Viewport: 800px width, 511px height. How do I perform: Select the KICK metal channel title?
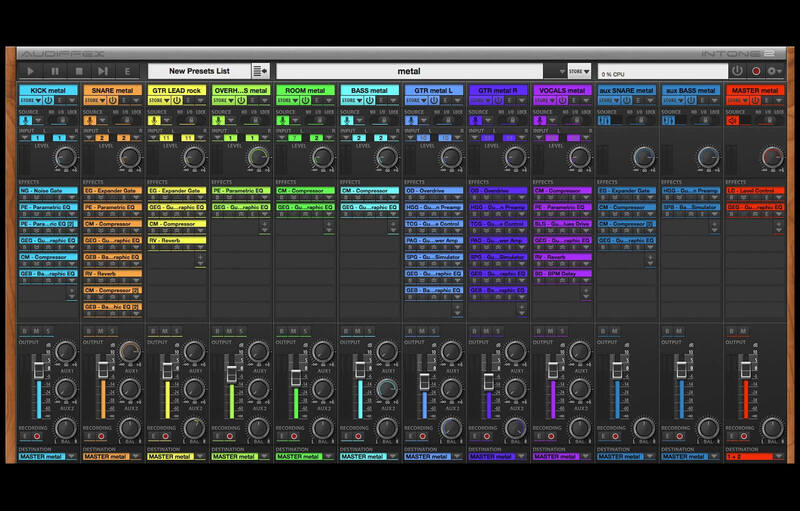point(48,90)
